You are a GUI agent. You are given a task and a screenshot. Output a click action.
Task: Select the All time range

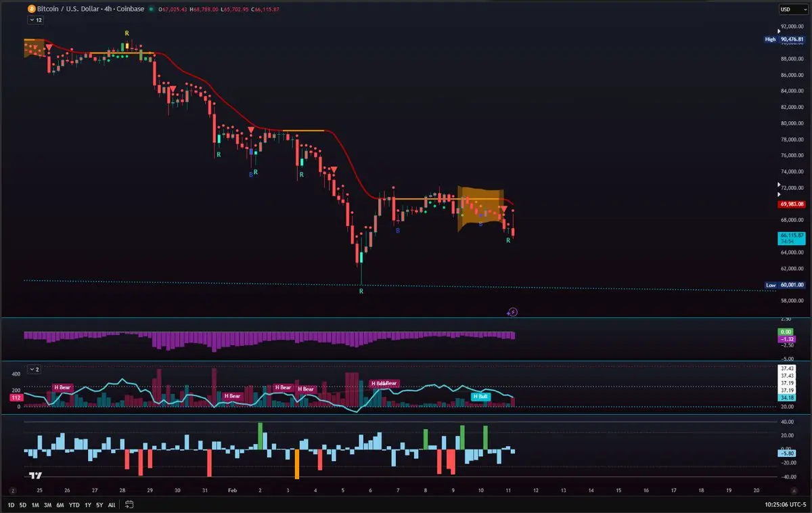point(112,504)
